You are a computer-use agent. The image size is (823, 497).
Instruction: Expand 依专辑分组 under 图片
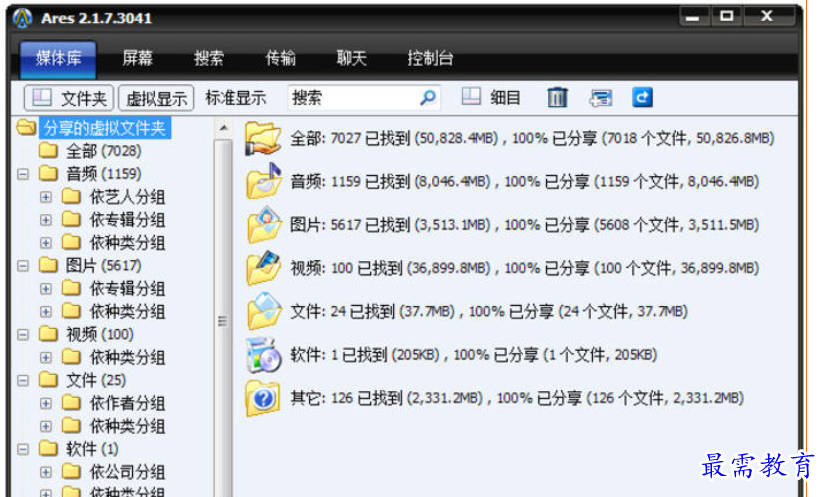point(46,289)
